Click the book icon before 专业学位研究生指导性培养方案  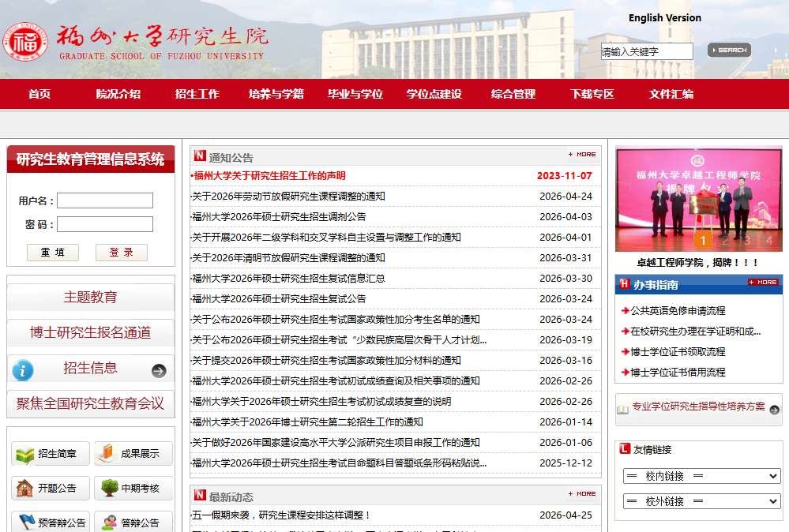(622, 410)
